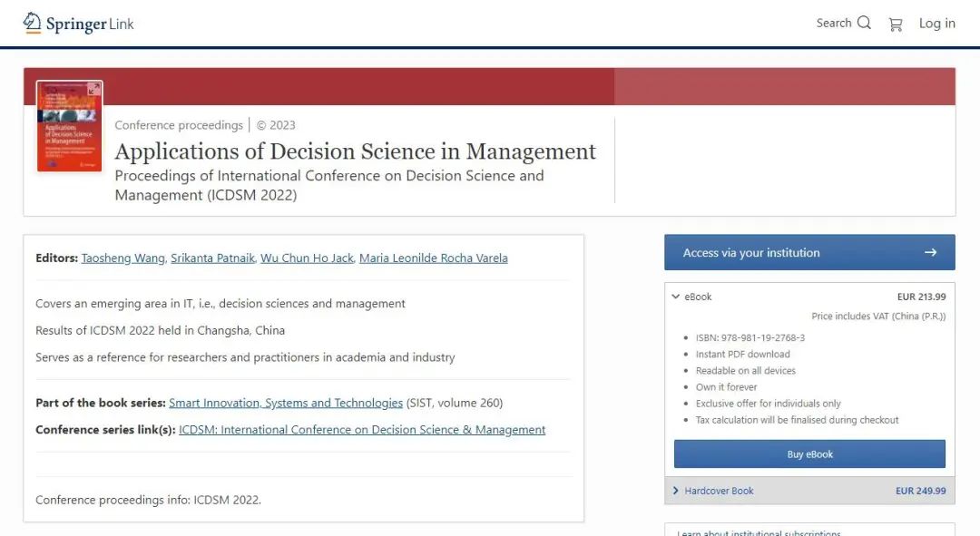Click the arrow icon on the institution access banner
The height and width of the screenshot is (536, 980).
point(931,252)
